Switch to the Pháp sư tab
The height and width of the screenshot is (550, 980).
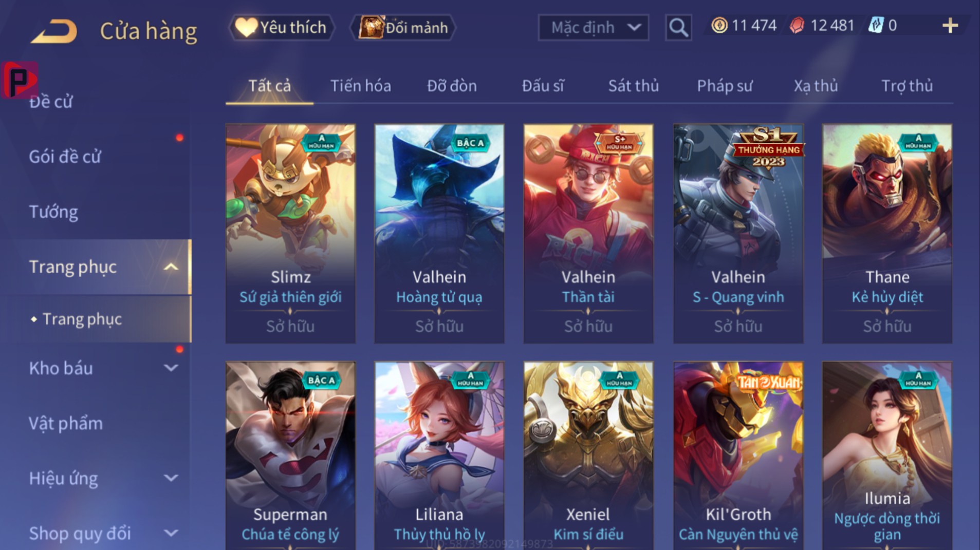[x=725, y=86]
